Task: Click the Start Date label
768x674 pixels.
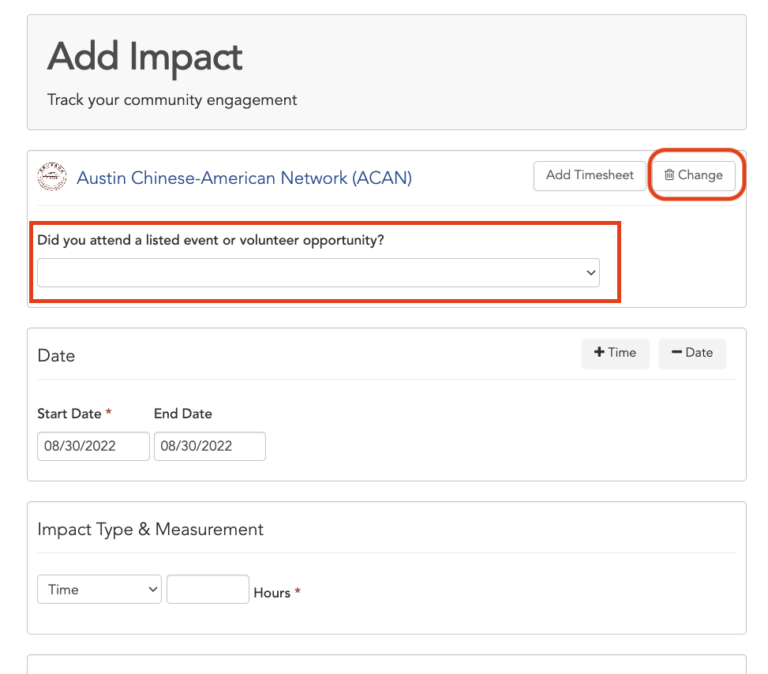Action: click(x=69, y=413)
